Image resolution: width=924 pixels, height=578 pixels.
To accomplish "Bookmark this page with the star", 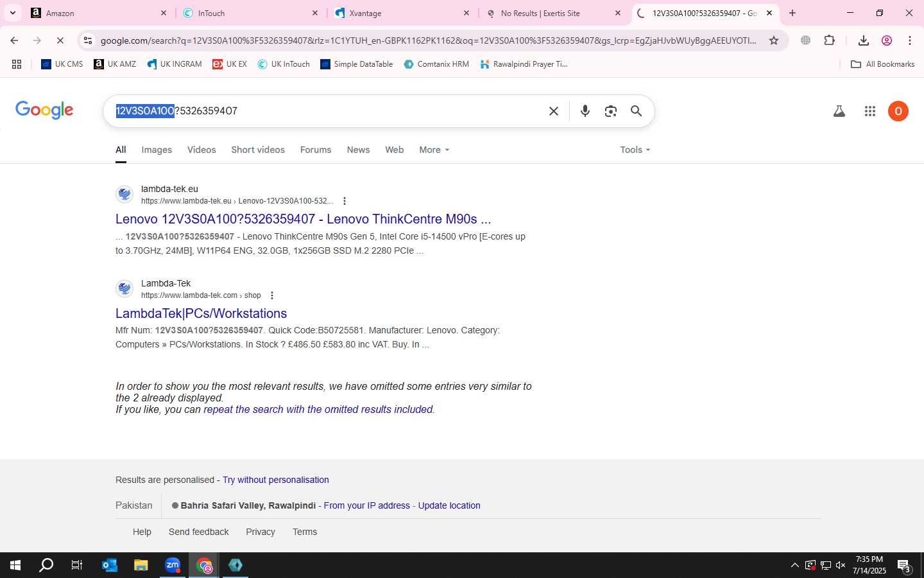I will click(x=774, y=40).
